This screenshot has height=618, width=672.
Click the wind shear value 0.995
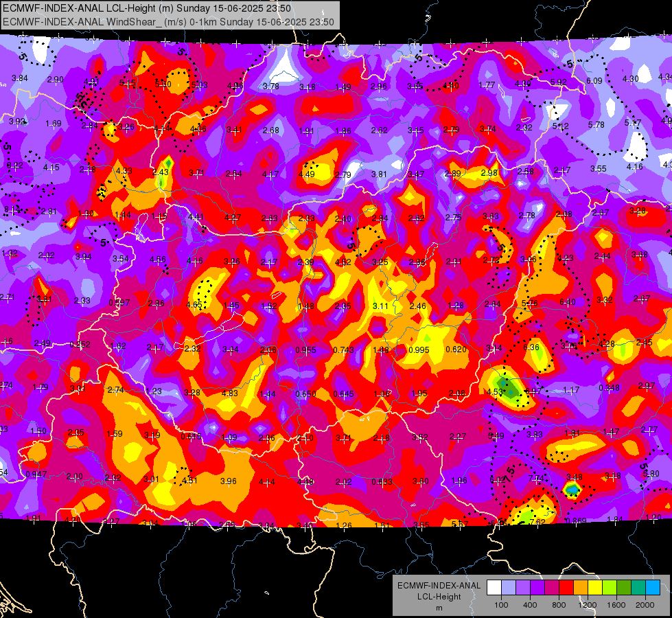coord(419,350)
